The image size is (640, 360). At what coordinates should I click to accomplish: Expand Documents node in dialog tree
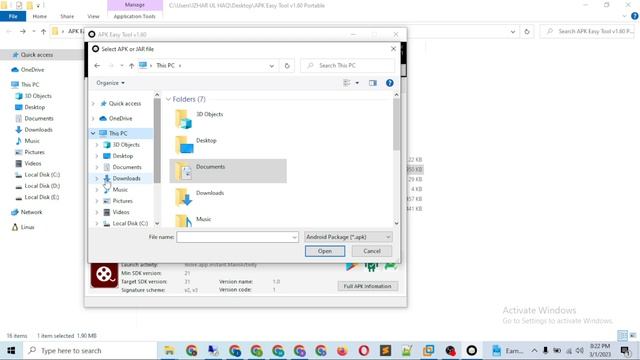(x=97, y=167)
